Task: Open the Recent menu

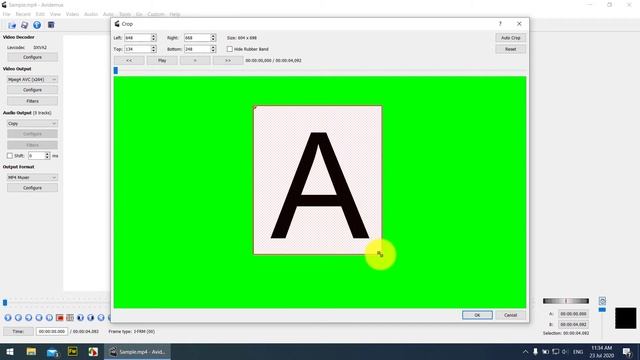Action: point(23,14)
